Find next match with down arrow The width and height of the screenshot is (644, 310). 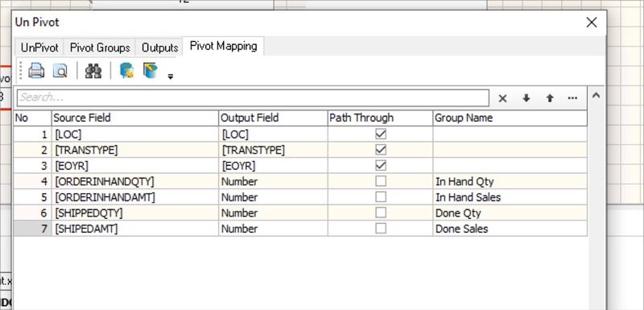pyautogui.click(x=526, y=98)
